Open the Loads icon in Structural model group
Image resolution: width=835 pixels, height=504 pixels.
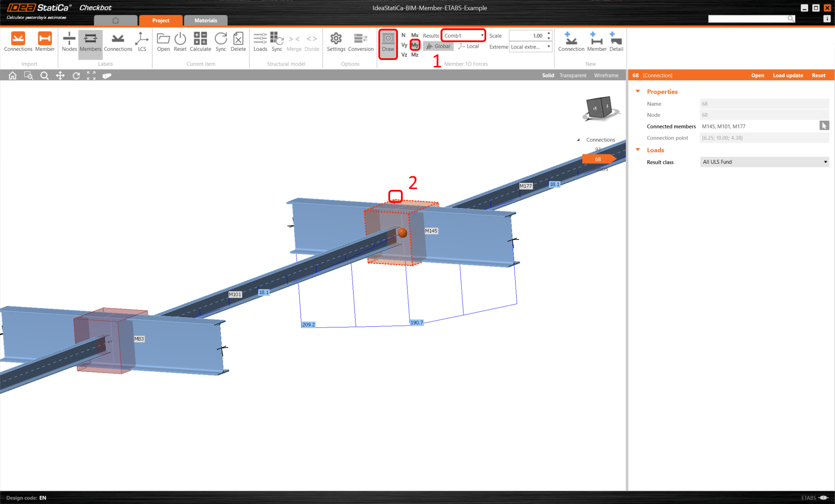pyautogui.click(x=260, y=41)
